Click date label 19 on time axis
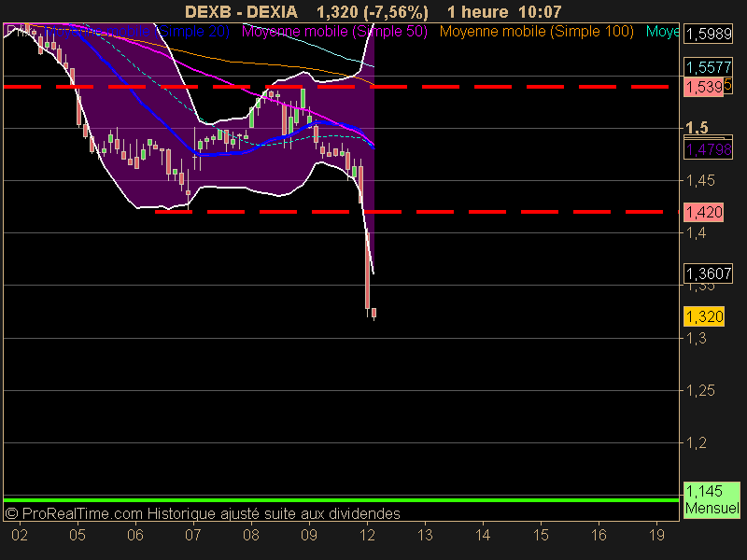 656,535
